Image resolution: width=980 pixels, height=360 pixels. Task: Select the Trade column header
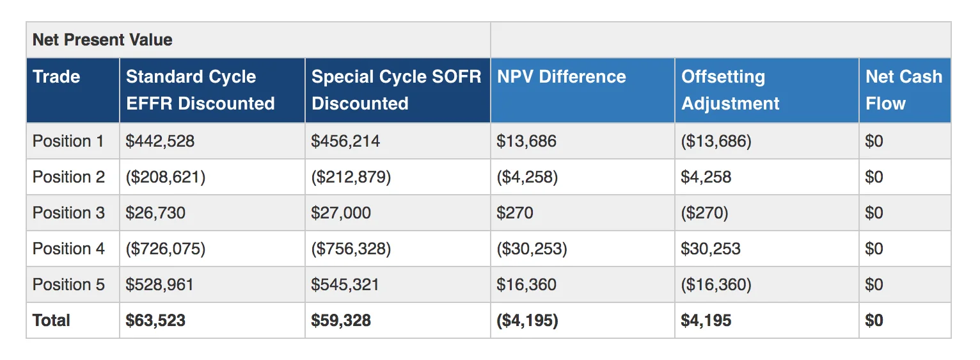pos(56,77)
